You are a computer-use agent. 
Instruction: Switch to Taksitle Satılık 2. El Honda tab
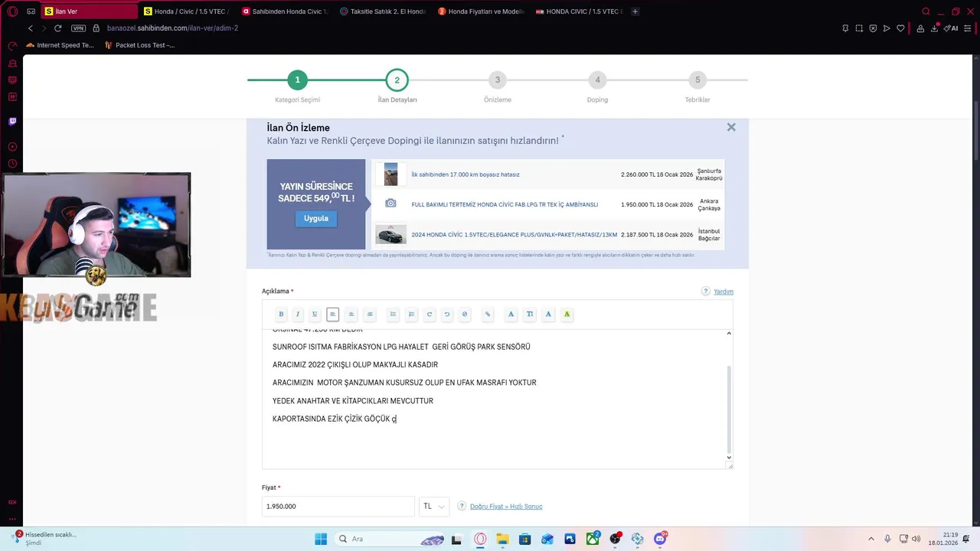tap(384, 11)
